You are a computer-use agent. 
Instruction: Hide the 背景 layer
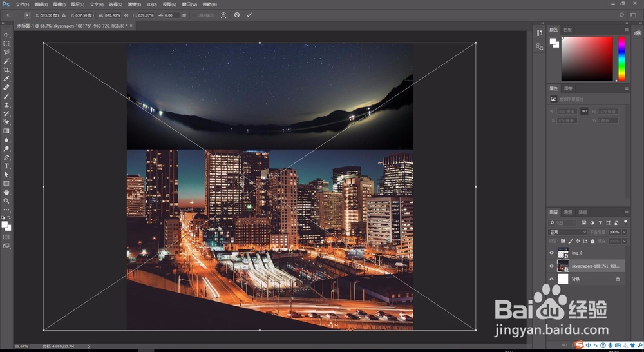click(552, 279)
